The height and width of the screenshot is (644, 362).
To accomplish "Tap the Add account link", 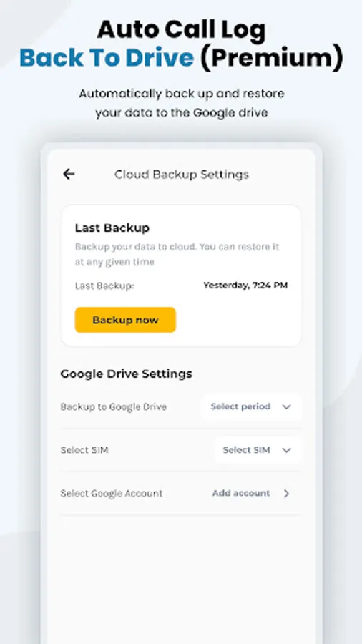I will point(241,493).
